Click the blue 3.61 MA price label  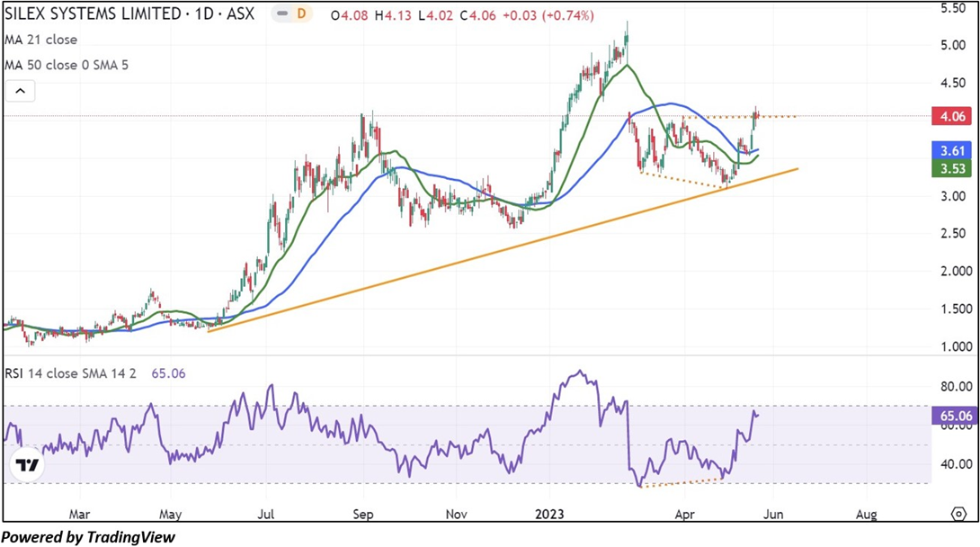(x=952, y=151)
